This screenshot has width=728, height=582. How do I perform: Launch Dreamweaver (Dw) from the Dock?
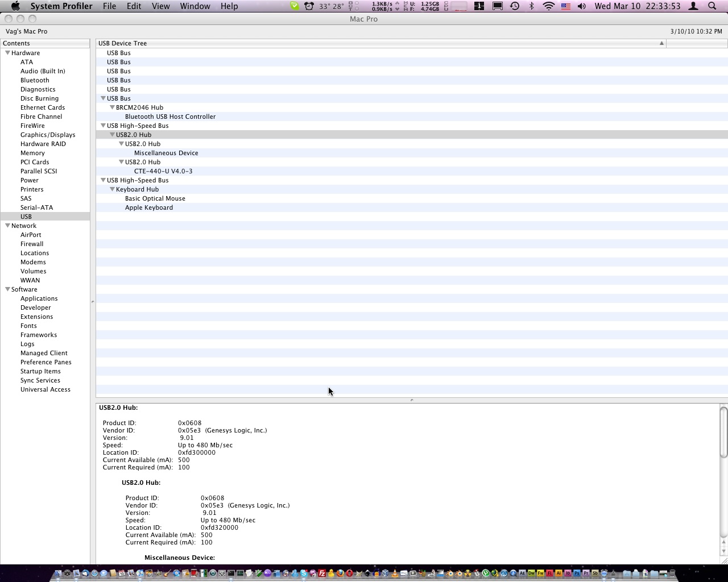click(x=531, y=573)
